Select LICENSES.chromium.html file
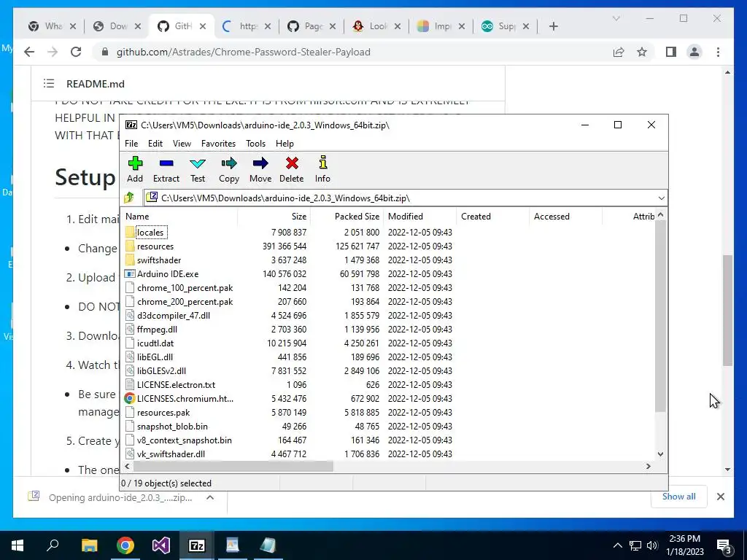 tap(185, 398)
